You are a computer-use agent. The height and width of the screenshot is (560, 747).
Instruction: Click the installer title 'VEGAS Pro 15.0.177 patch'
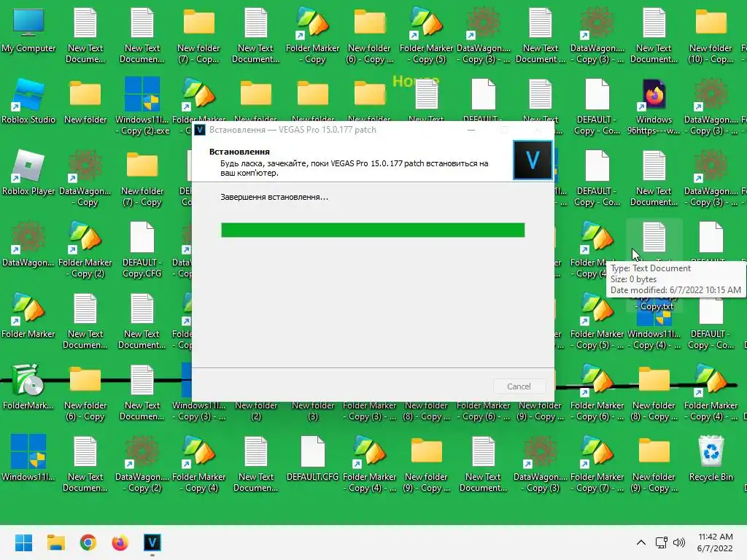tap(328, 130)
